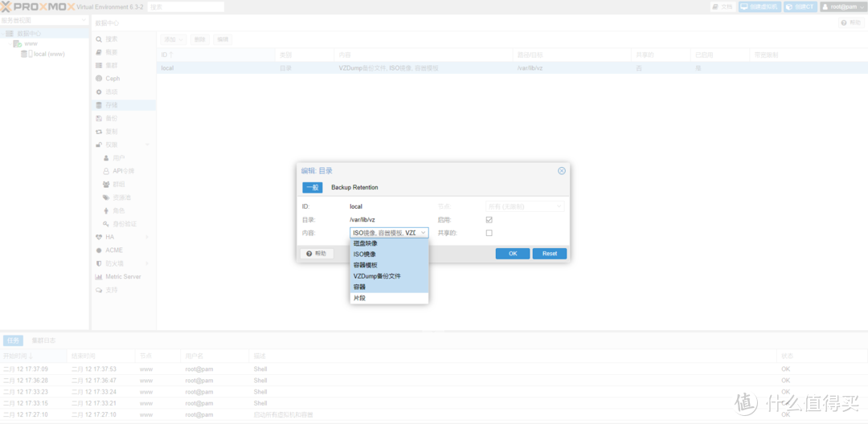The height and width of the screenshot is (424, 868).
Task: Click the 创建CT button
Action: click(x=800, y=6)
